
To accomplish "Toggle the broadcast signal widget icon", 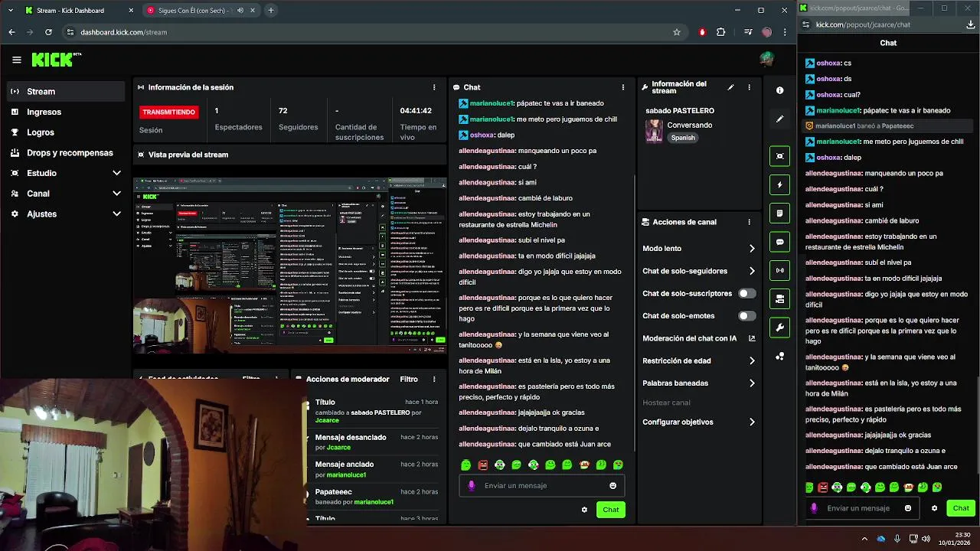I will point(779,270).
